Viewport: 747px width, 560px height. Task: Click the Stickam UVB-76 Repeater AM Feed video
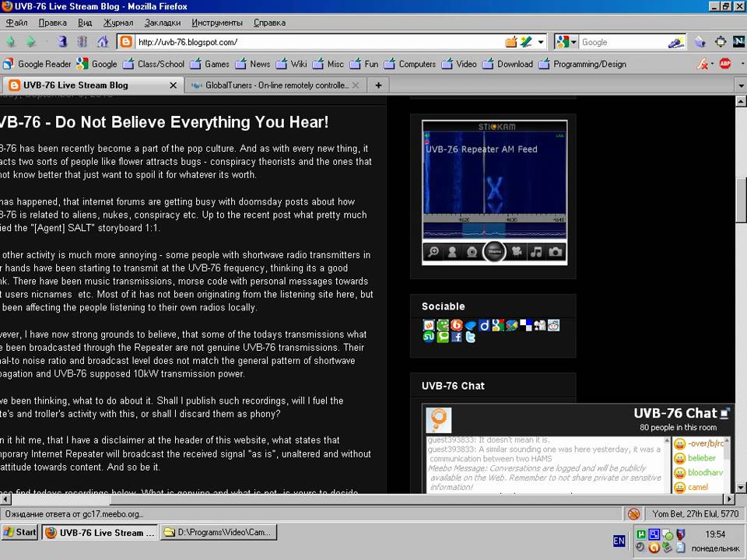495,180
